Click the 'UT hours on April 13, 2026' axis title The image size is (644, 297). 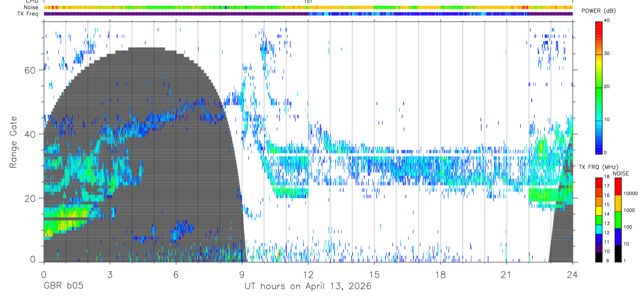(308, 286)
